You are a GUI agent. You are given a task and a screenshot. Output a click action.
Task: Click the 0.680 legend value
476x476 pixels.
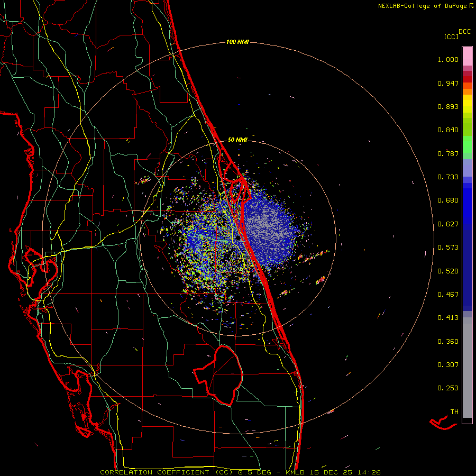point(448,200)
